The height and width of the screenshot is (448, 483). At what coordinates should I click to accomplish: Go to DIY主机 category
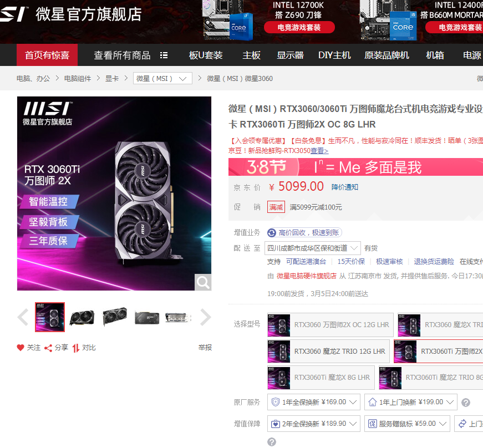334,55
